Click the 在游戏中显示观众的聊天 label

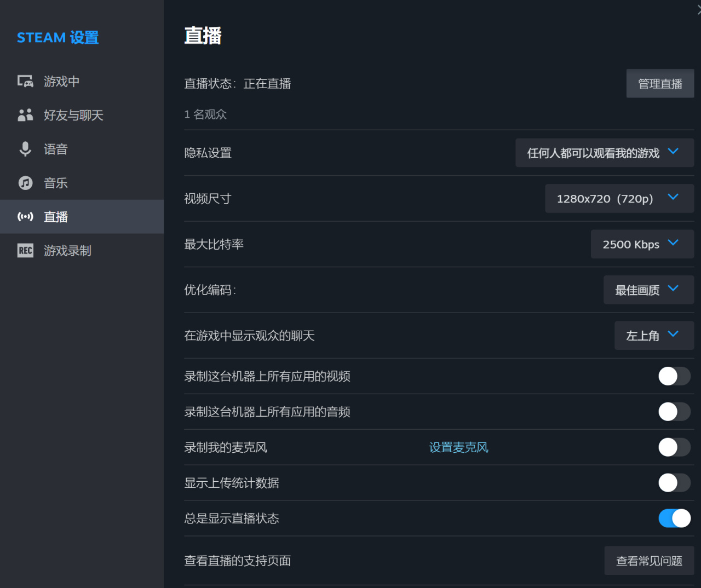[x=250, y=336]
